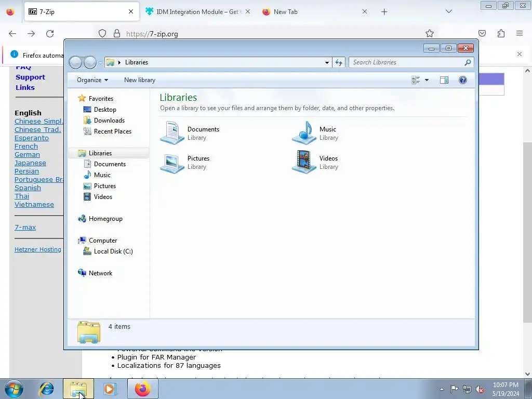Open Windows Start menu
The image size is (532, 399).
click(x=14, y=389)
